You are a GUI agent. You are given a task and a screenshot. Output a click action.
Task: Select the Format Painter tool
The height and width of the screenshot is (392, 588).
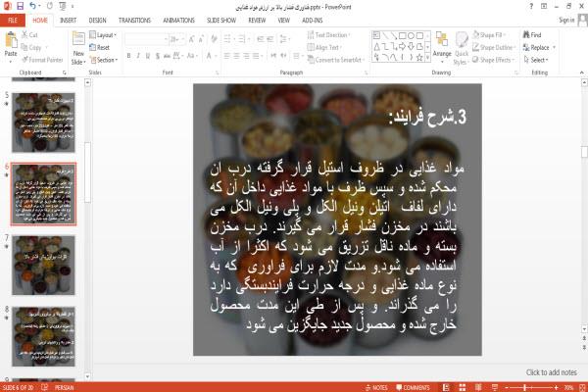[x=42, y=60]
